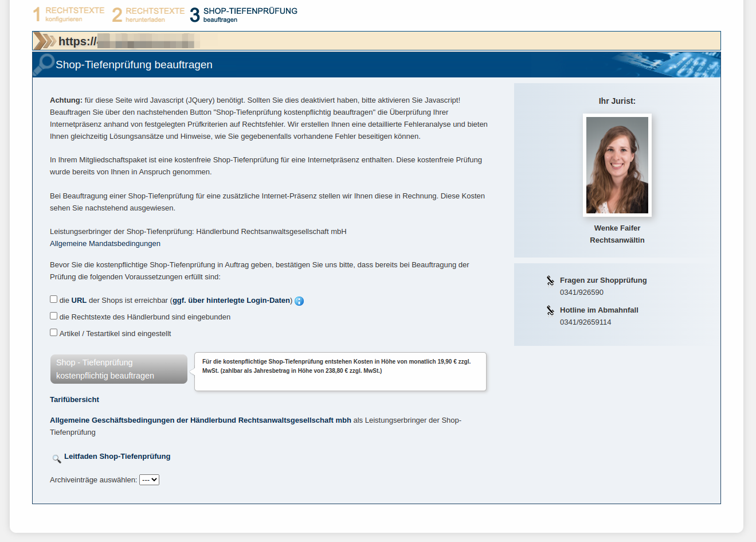Image resolution: width=756 pixels, height=542 pixels.
Task: Click the chevron arrows icon before the URL
Action: (45, 41)
